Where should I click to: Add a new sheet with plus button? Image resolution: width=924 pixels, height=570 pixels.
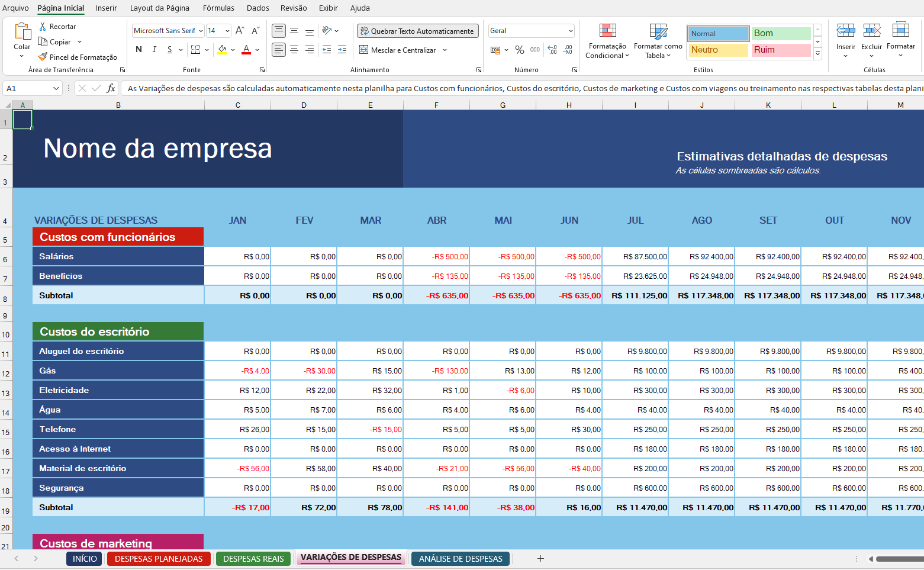tap(540, 558)
